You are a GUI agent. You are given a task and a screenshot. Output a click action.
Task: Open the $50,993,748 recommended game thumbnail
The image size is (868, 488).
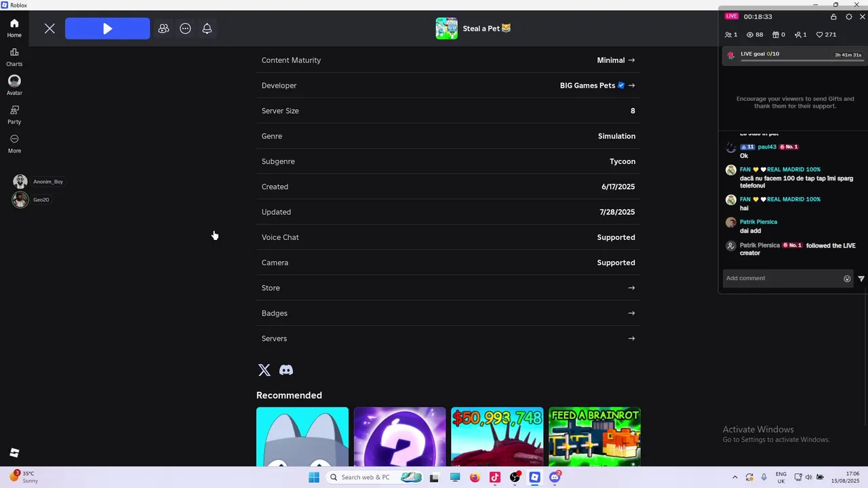497,436
